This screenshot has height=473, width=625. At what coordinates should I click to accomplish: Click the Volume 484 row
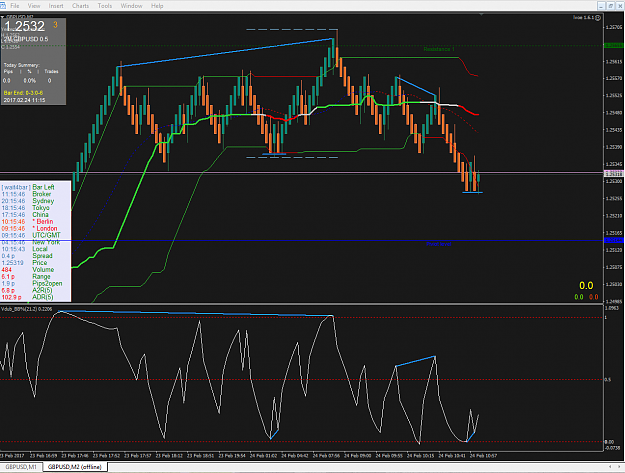click(x=28, y=270)
